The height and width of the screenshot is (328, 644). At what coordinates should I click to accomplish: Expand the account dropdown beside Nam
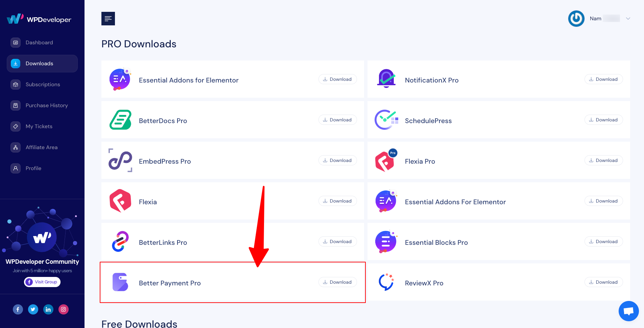(628, 19)
